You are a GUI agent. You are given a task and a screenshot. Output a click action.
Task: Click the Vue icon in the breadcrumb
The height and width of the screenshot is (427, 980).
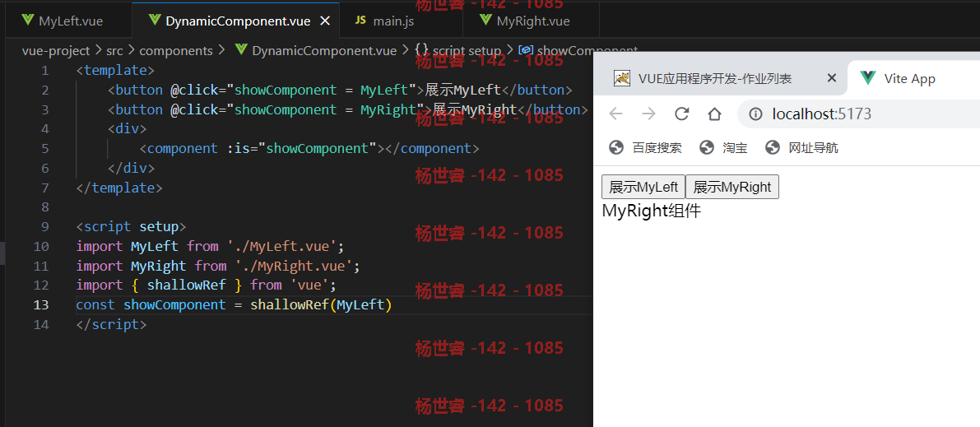(x=240, y=51)
